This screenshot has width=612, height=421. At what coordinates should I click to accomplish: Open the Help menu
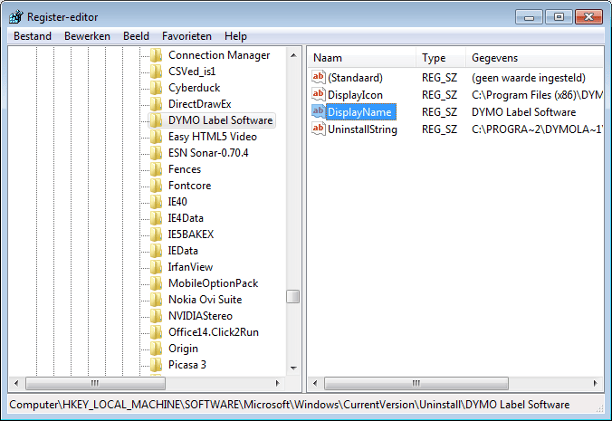pyautogui.click(x=235, y=36)
